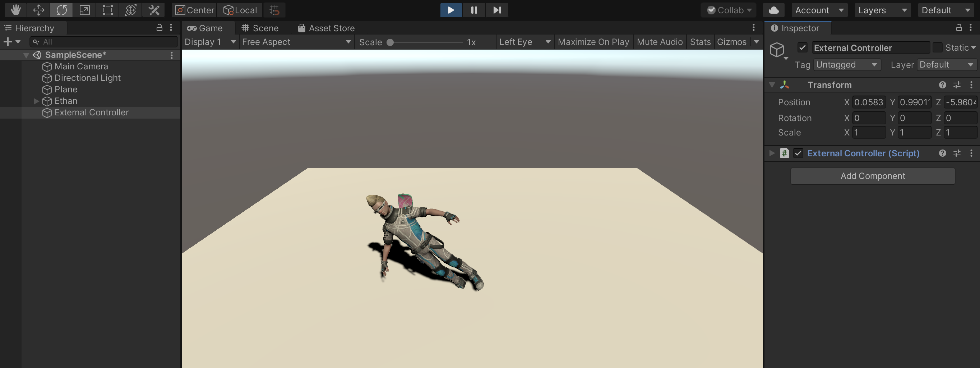980x368 pixels.
Task: Open the Layers dropdown
Action: pos(883,10)
